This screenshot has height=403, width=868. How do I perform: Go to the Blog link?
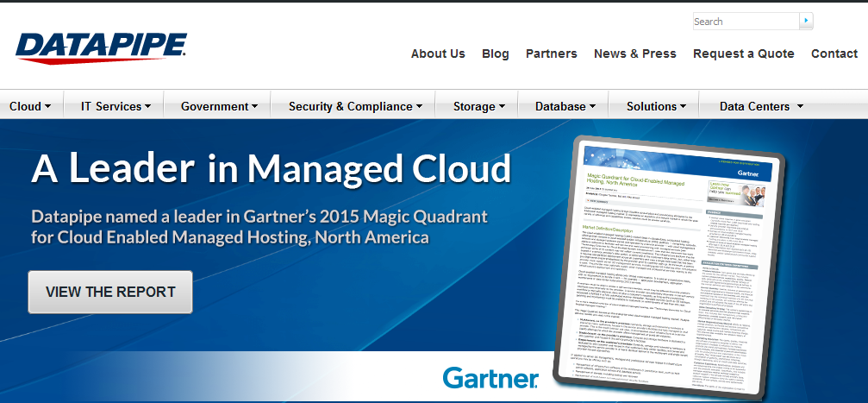(x=496, y=54)
